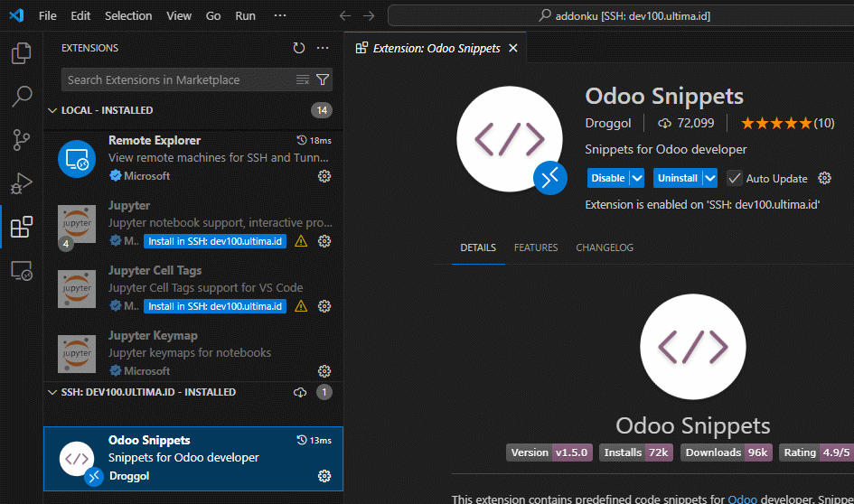Screen dimensions: 854x504
Task: Go forward with navigation arrow
Action: [369, 15]
